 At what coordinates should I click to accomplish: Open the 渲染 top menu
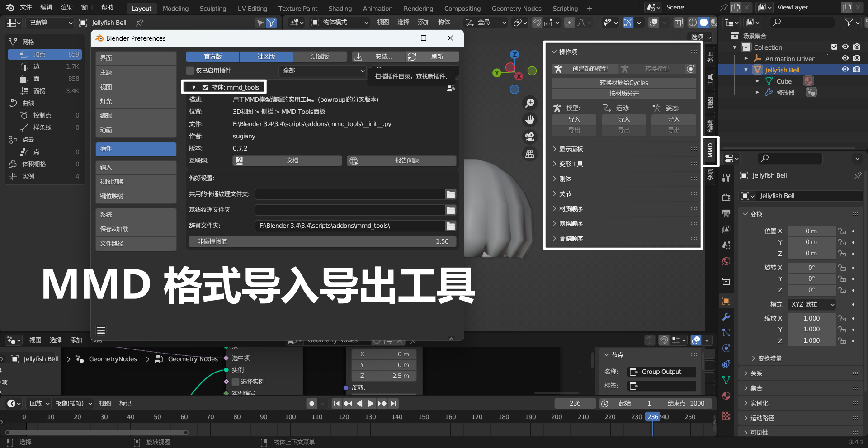66,7
